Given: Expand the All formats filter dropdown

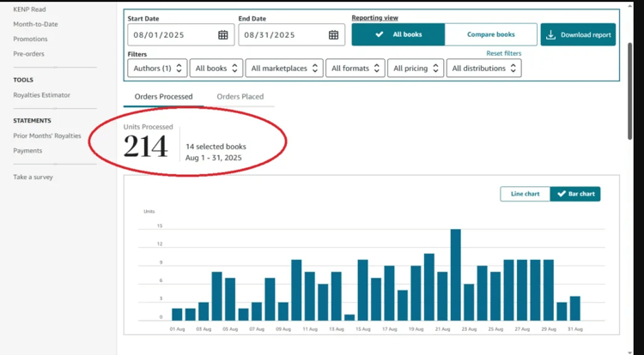Looking at the screenshot, I should [355, 69].
